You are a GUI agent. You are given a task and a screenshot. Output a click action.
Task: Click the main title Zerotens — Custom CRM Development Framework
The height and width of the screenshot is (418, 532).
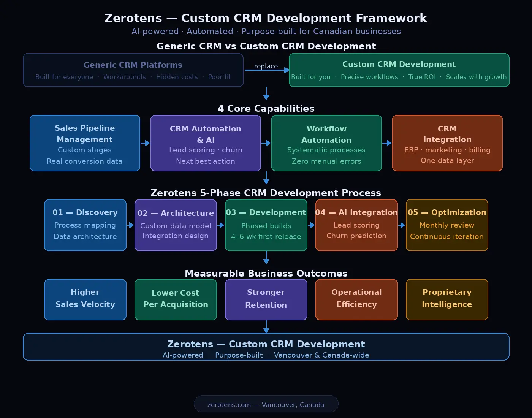point(266,18)
